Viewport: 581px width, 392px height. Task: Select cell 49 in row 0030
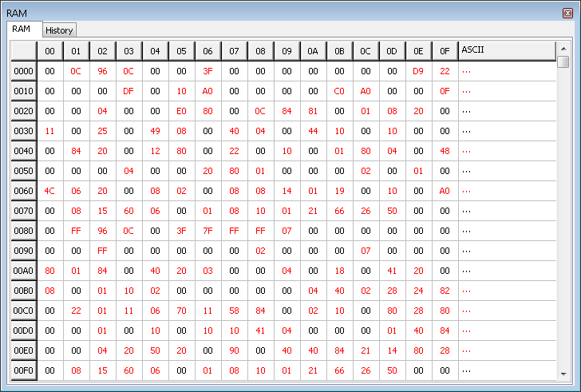point(156,131)
